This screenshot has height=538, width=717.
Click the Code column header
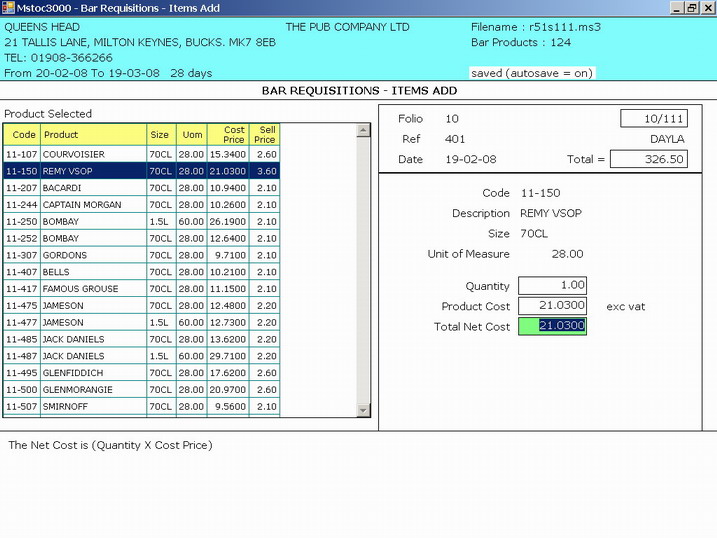(24, 135)
